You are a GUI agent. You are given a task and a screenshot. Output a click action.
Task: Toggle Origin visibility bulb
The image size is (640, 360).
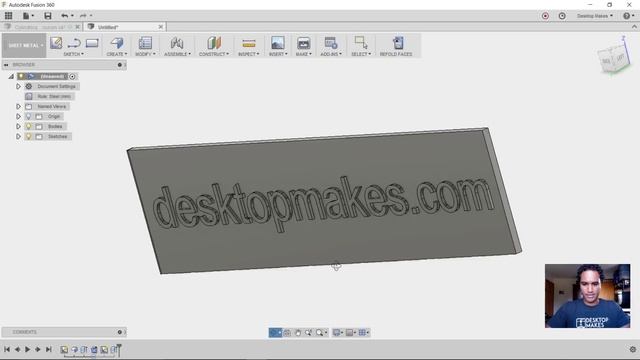coord(29,116)
